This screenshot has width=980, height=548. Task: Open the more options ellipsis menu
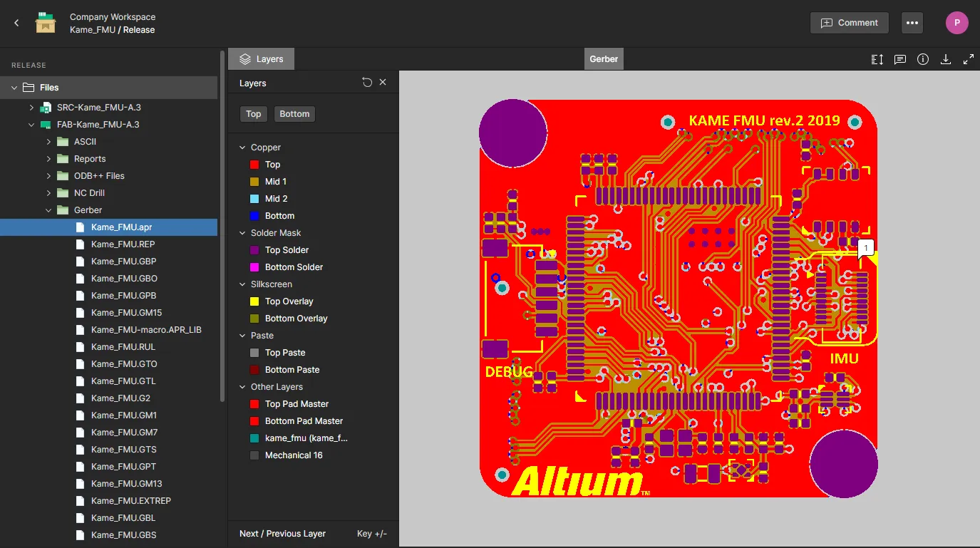[912, 23]
